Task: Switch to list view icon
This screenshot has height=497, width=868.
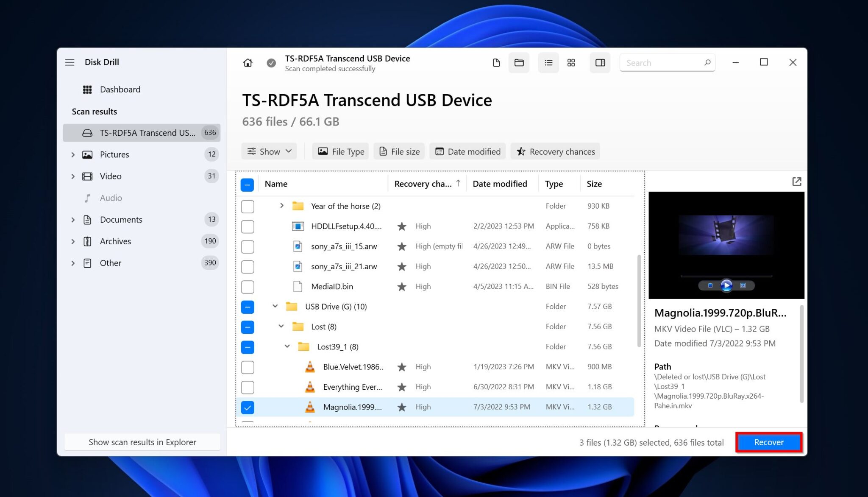Action: tap(548, 63)
